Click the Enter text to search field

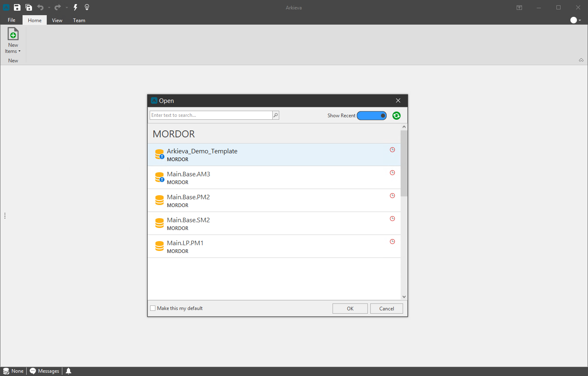(x=211, y=115)
